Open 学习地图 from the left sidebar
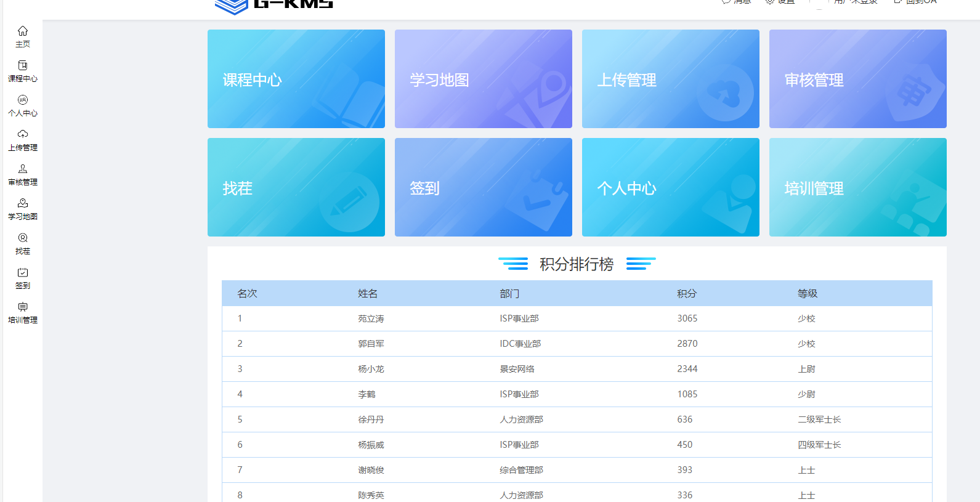The image size is (980, 502). pos(23,209)
